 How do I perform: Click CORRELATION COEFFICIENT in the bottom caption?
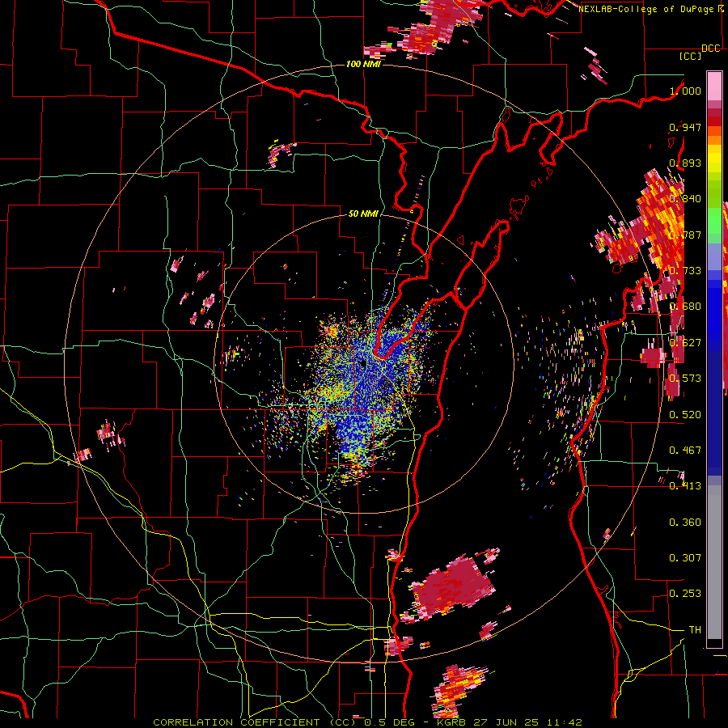click(x=236, y=722)
